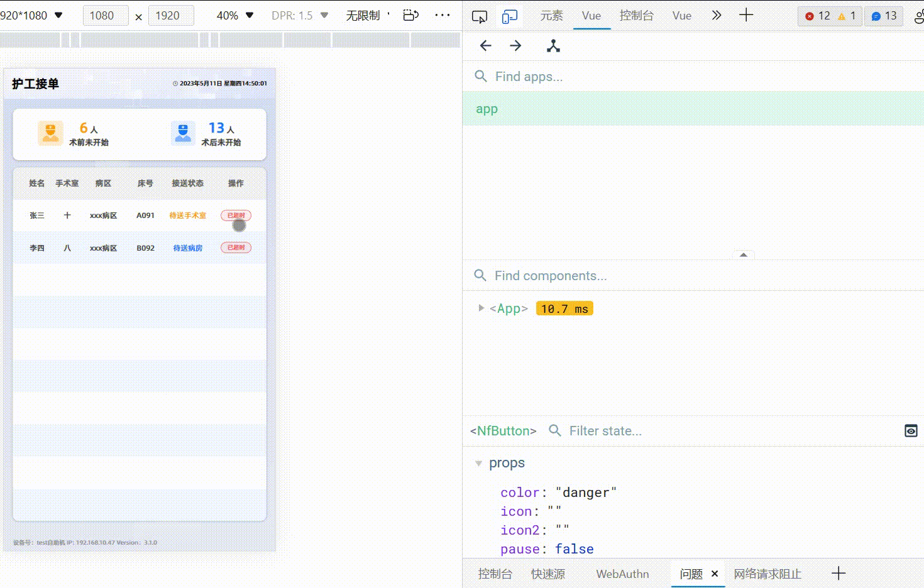Click the 已超时 button next to 张三
This screenshot has height=588, width=924.
pos(236,215)
